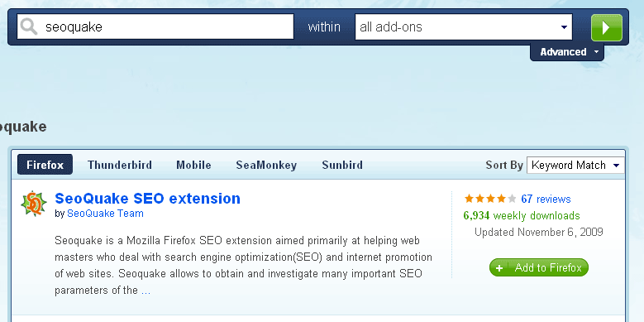This screenshot has height=322, width=644.
Task: Click the SeoQuake extension logo icon
Action: point(34,204)
